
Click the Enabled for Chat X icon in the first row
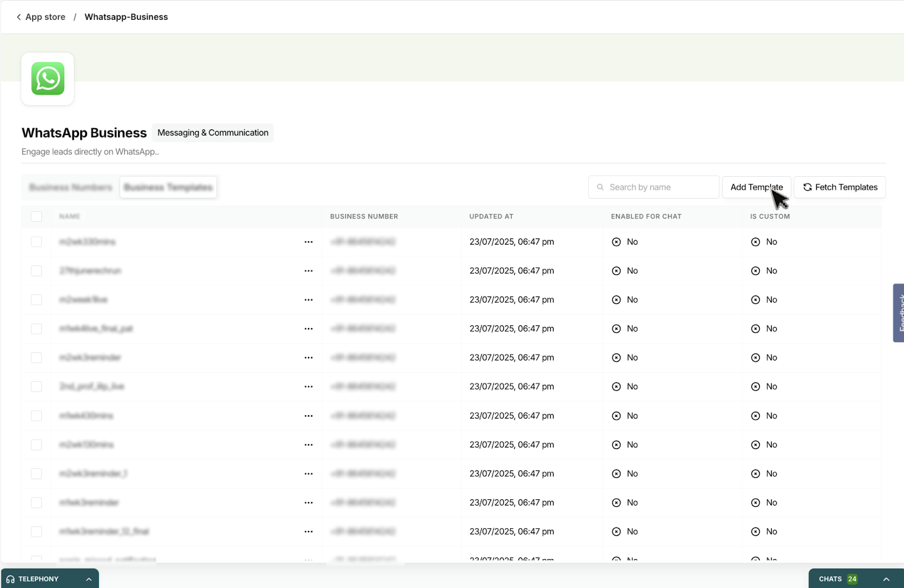pyautogui.click(x=616, y=242)
